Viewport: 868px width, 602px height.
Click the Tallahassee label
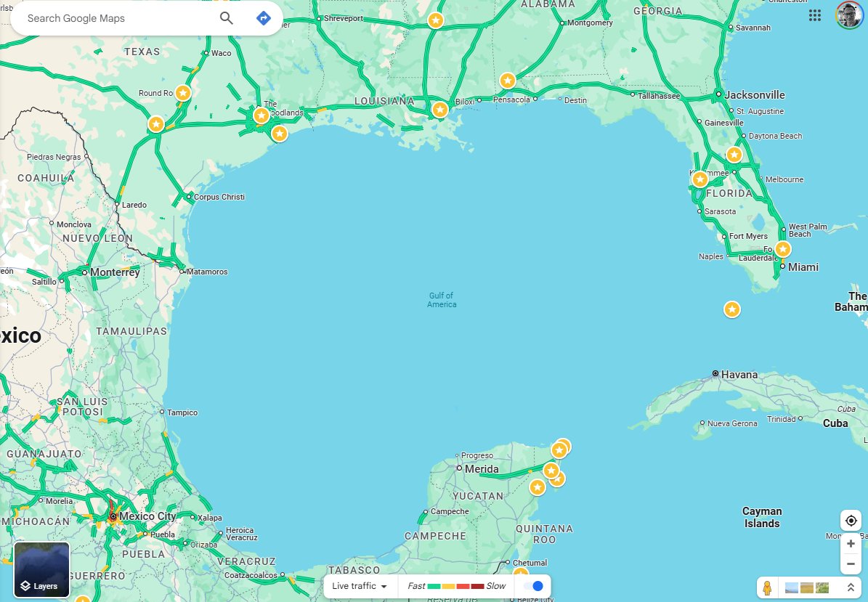659,96
